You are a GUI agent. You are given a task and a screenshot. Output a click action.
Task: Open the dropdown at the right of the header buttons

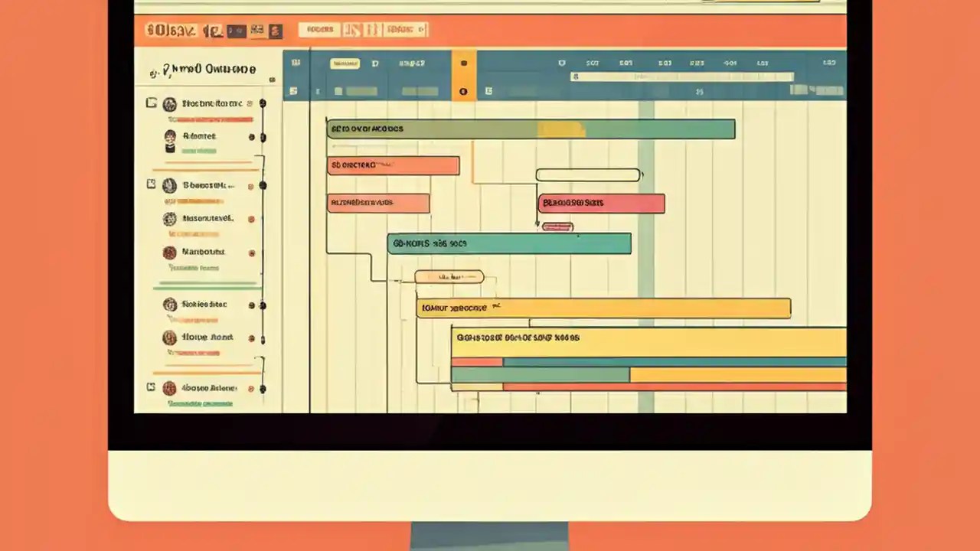423,30
